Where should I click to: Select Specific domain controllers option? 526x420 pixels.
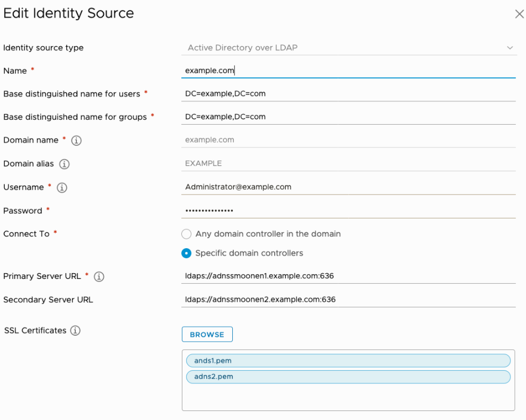[x=186, y=253]
